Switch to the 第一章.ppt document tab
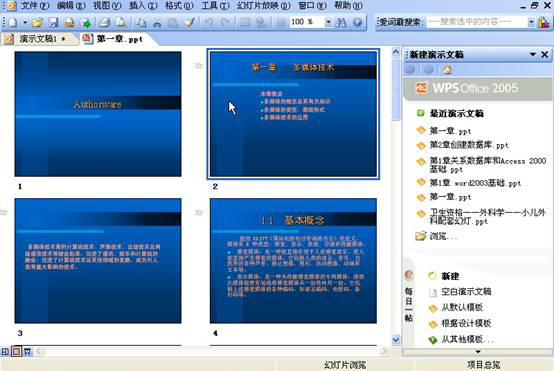Image resolution: width=554 pixels, height=371 pixels. 119,39
